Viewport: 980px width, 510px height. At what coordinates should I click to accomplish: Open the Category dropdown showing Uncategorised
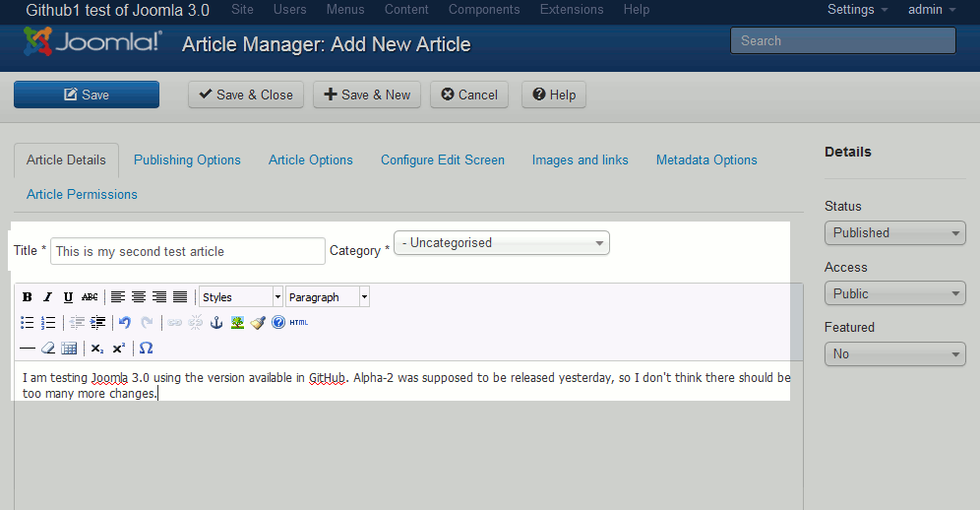tap(501, 243)
